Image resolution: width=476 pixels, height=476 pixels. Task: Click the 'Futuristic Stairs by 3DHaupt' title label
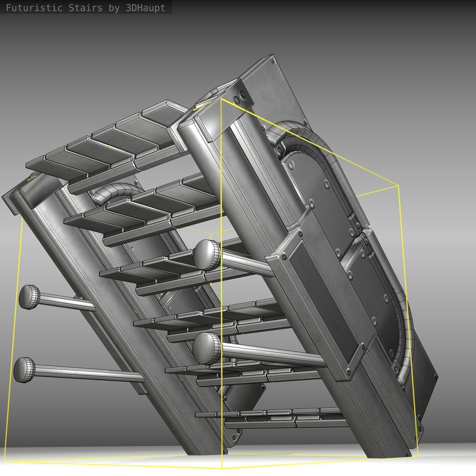coord(86,8)
